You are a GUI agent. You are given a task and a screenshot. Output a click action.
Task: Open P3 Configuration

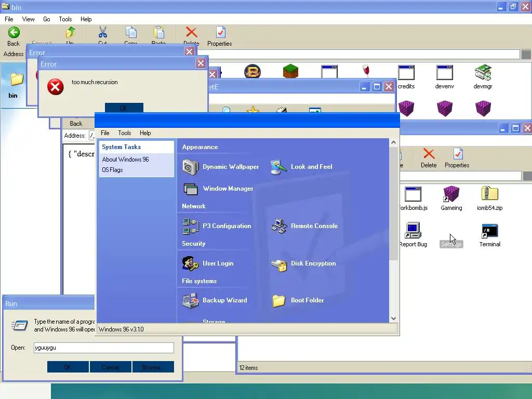pos(217,227)
